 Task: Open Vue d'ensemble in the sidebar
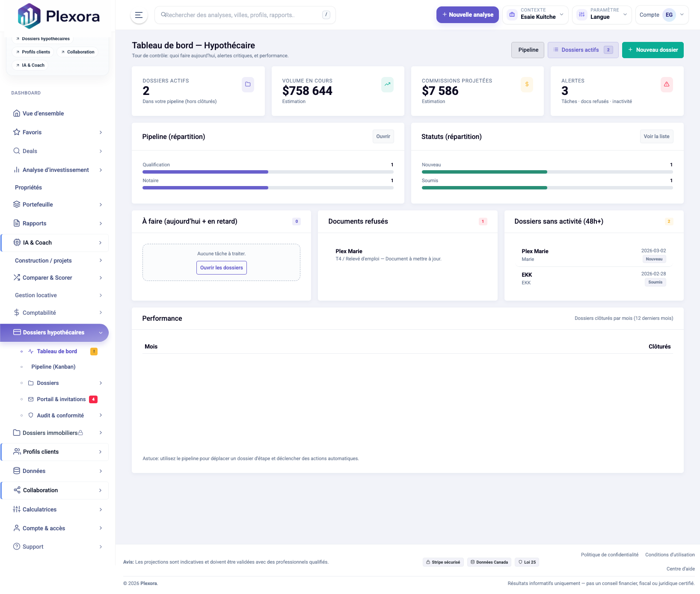43,113
